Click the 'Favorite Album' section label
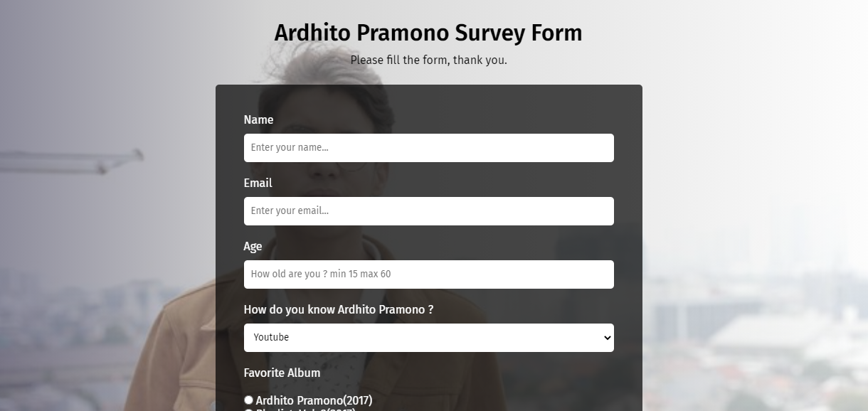This screenshot has height=411, width=868. click(x=282, y=373)
